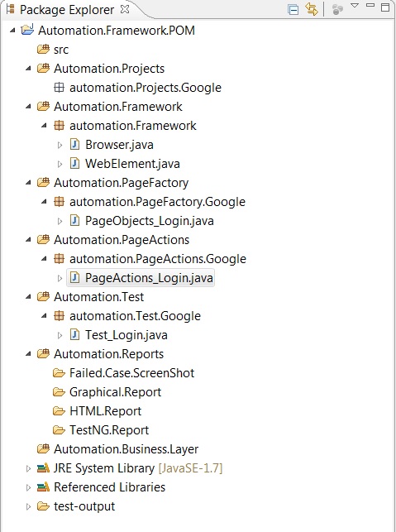This screenshot has width=396, height=532.
Task: Select the HTML.Report label
Action: (x=106, y=411)
